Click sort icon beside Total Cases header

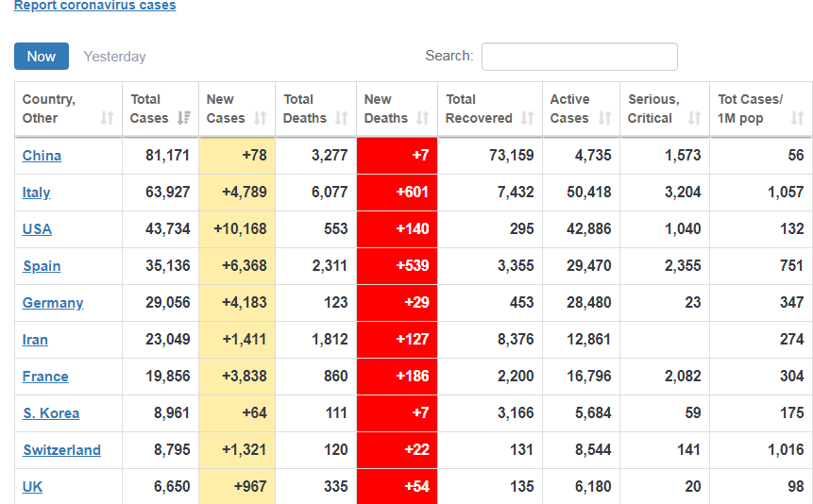click(x=184, y=118)
